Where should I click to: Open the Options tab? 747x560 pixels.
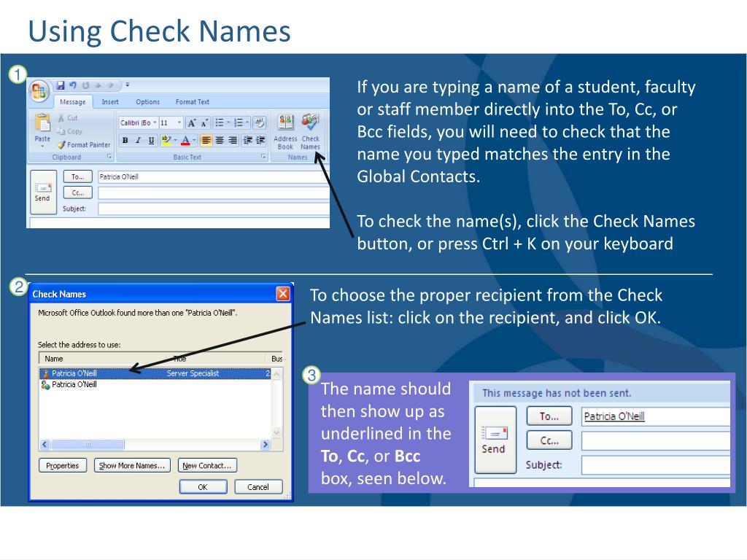(x=147, y=102)
